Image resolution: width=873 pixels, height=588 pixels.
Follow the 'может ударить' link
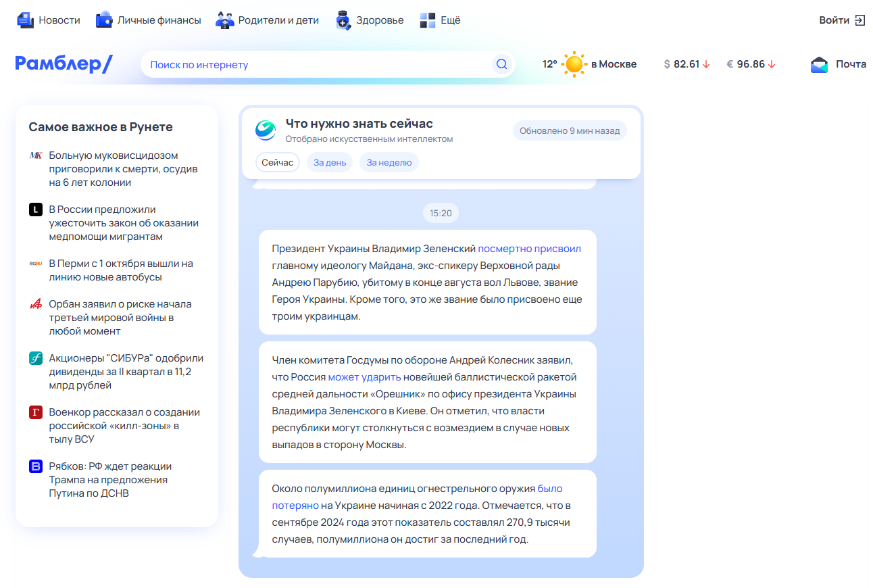coord(364,377)
